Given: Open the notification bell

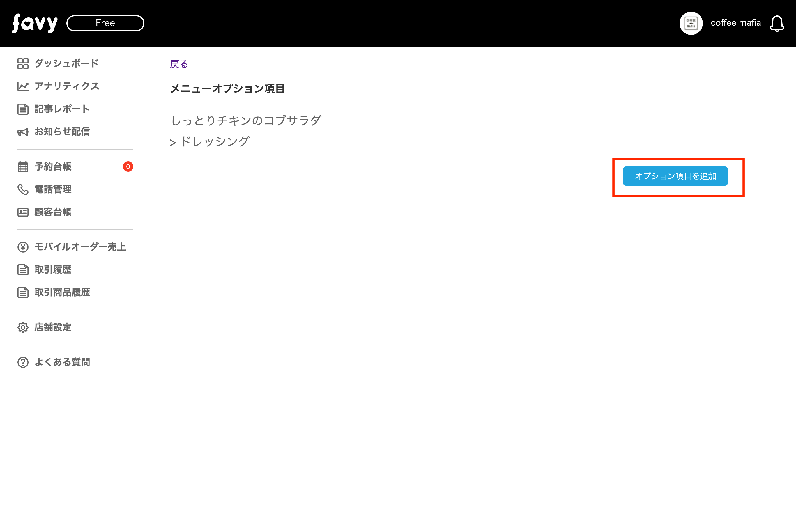Looking at the screenshot, I should [777, 23].
